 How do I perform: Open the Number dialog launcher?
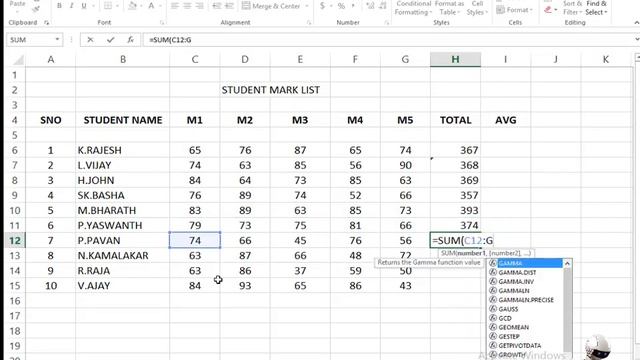point(387,23)
